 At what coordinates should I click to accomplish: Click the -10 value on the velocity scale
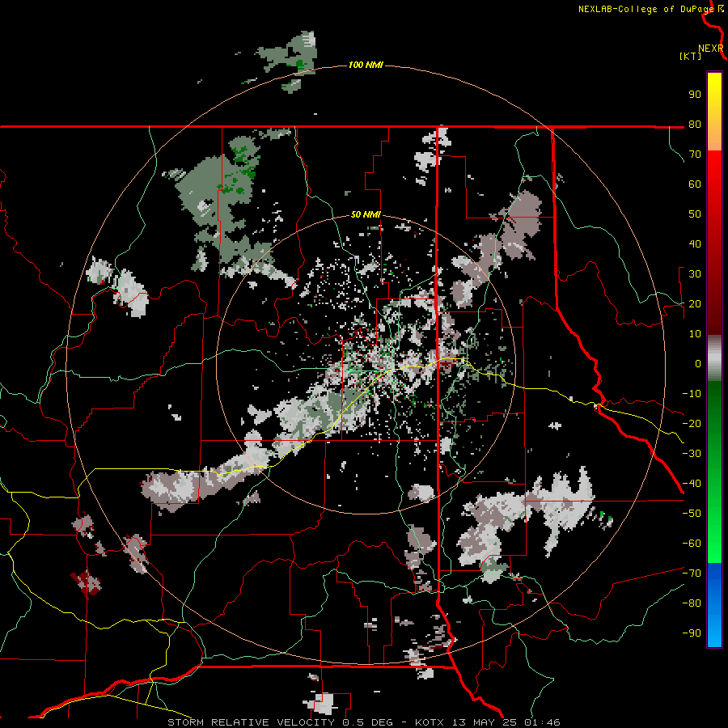pos(692,394)
